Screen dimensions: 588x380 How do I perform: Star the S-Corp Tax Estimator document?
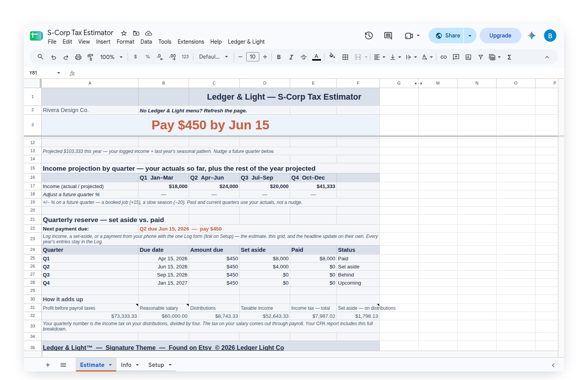124,33
